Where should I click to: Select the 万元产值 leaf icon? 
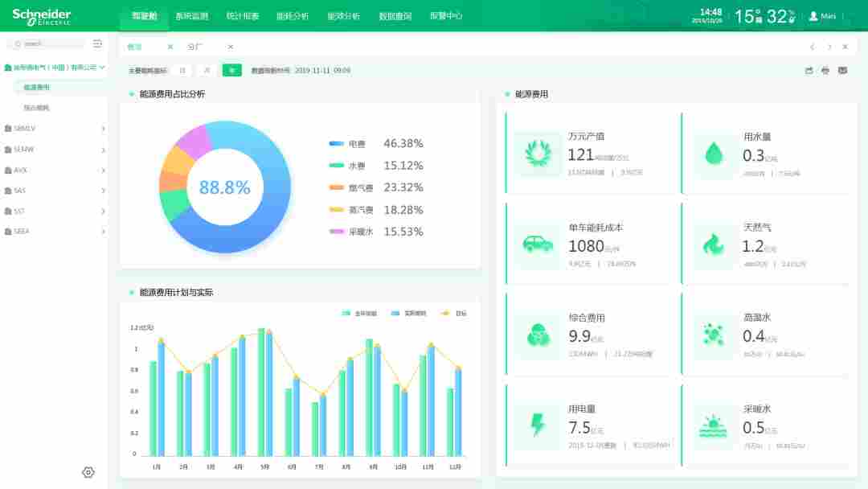[537, 153]
